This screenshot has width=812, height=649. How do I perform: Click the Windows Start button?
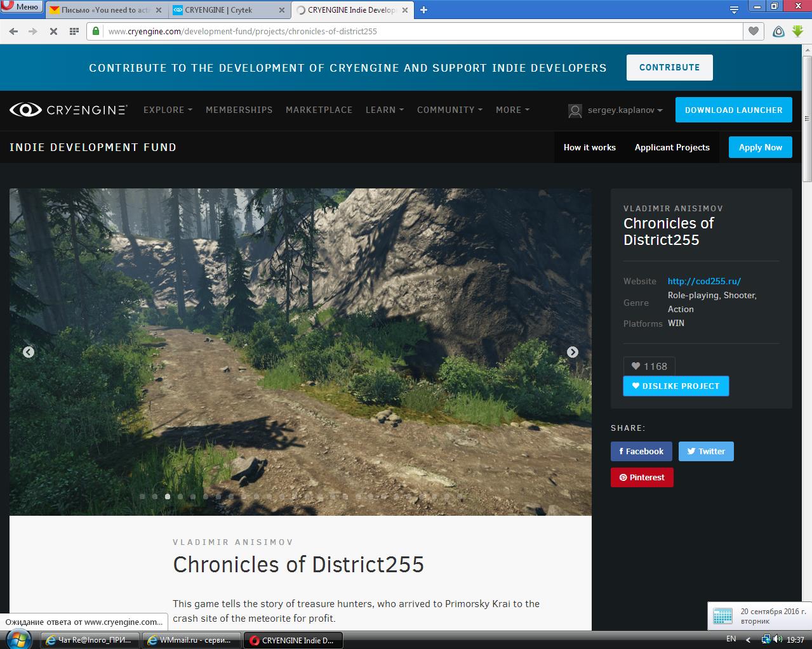coord(17,639)
